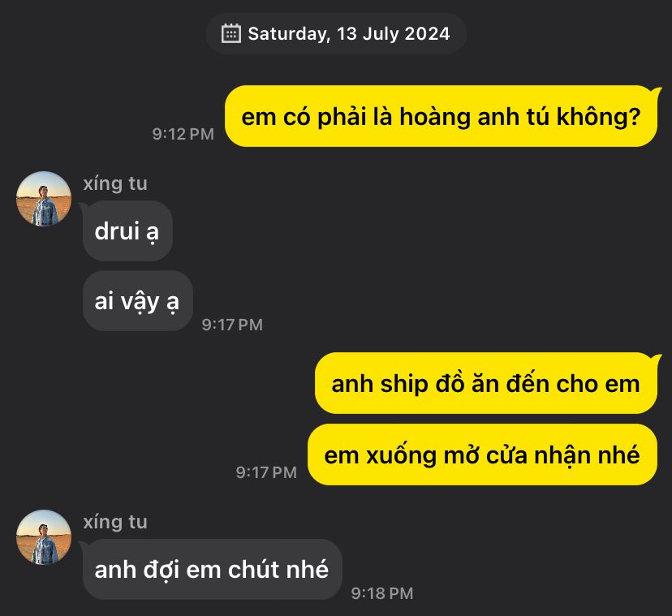Open the Saturday, 13 July 2024 date pill
The width and height of the screenshot is (672, 616).
(336, 33)
